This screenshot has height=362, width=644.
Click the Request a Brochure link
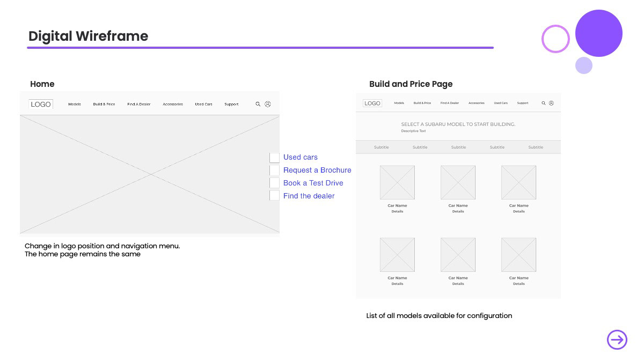pos(317,170)
